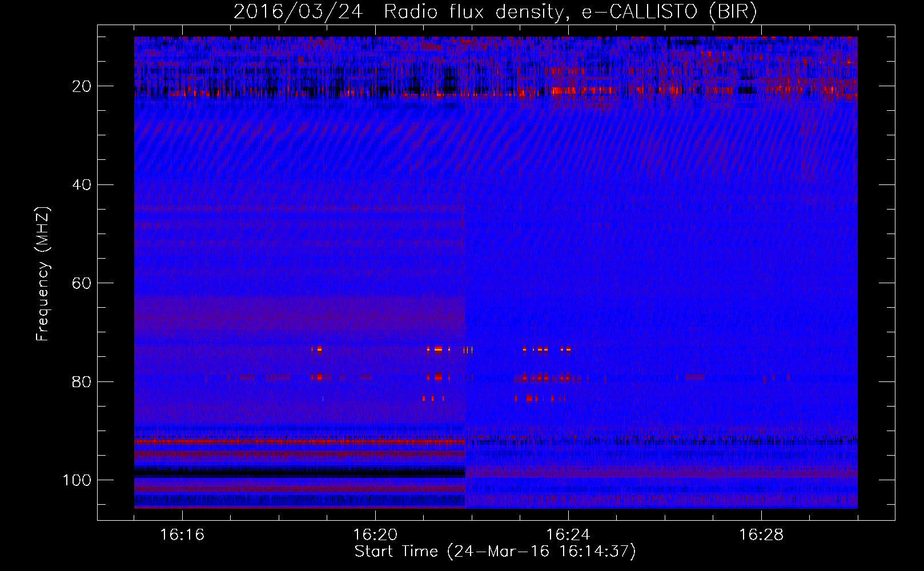The height and width of the screenshot is (571, 924).
Task: Click the 'Start Time (24-Mar-16 16:14:37)' label
Action: coord(495,552)
